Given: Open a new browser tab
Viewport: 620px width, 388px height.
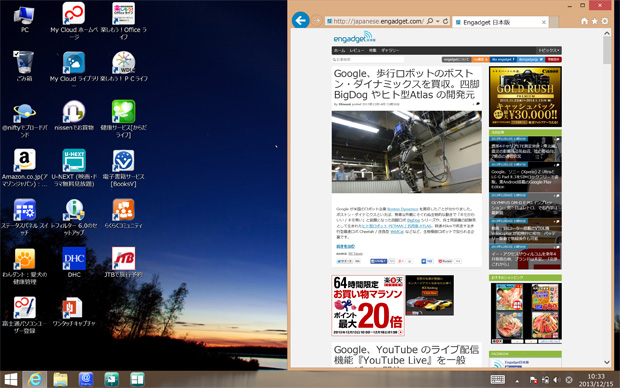Looking at the screenshot, I should [554, 22].
